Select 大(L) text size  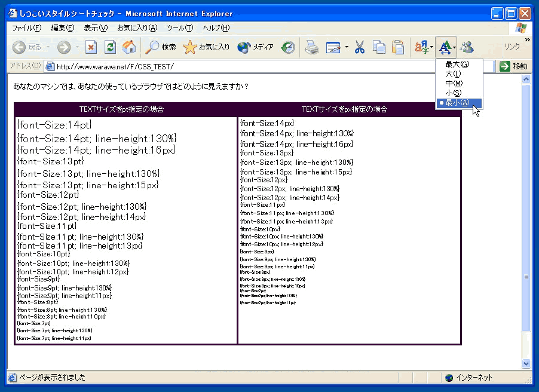pos(459,74)
